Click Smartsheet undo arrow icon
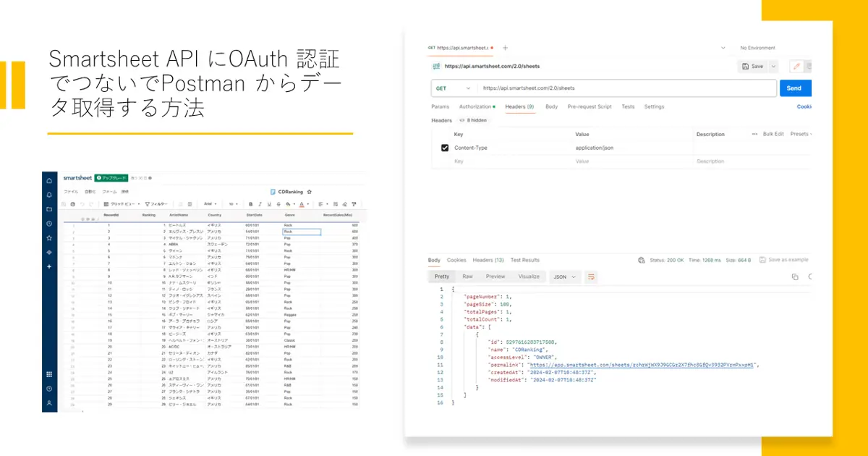The height and width of the screenshot is (456, 868). (x=82, y=204)
